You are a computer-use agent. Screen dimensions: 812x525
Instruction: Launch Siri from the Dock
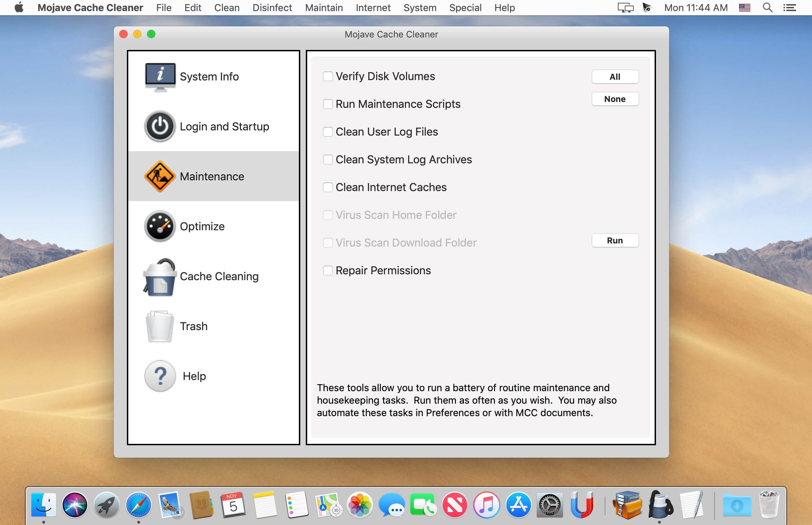[75, 505]
